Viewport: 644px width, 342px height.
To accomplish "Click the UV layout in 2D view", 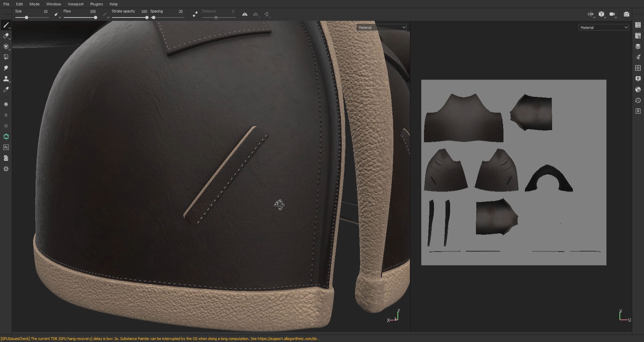I will click(x=514, y=172).
